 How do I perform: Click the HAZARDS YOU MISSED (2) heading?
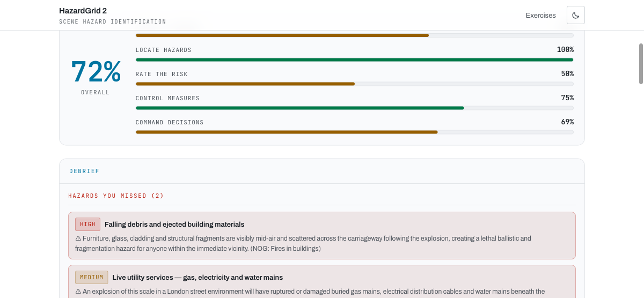(x=116, y=196)
